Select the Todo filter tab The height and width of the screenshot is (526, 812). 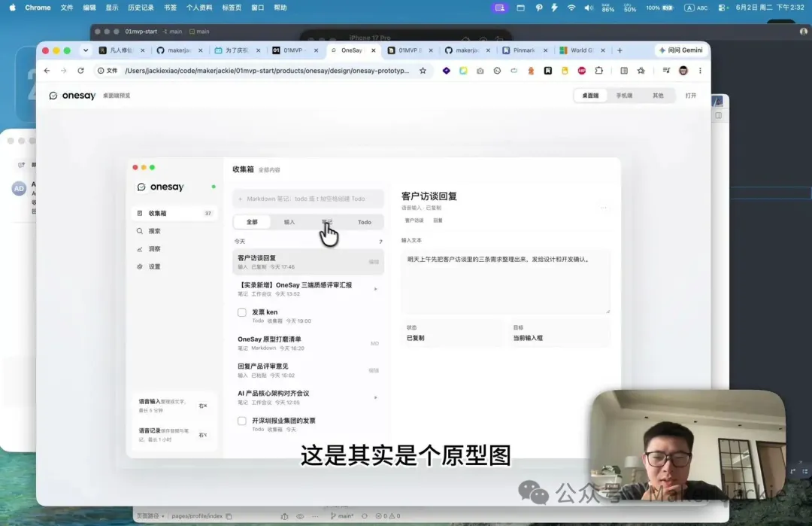click(365, 222)
